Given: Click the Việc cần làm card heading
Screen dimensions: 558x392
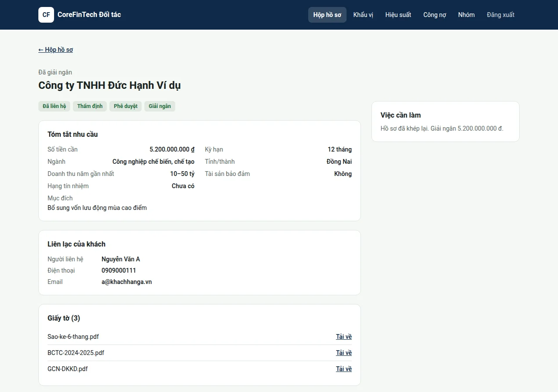Looking at the screenshot, I should pyautogui.click(x=401, y=115).
